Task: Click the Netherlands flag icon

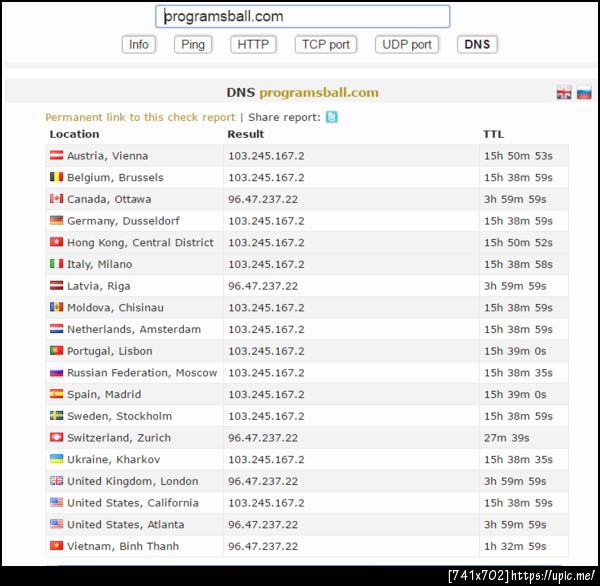Action: [x=57, y=329]
